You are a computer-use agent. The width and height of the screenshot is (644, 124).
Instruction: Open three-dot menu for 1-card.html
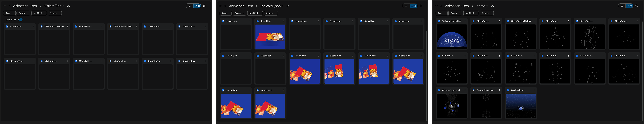point(284,21)
